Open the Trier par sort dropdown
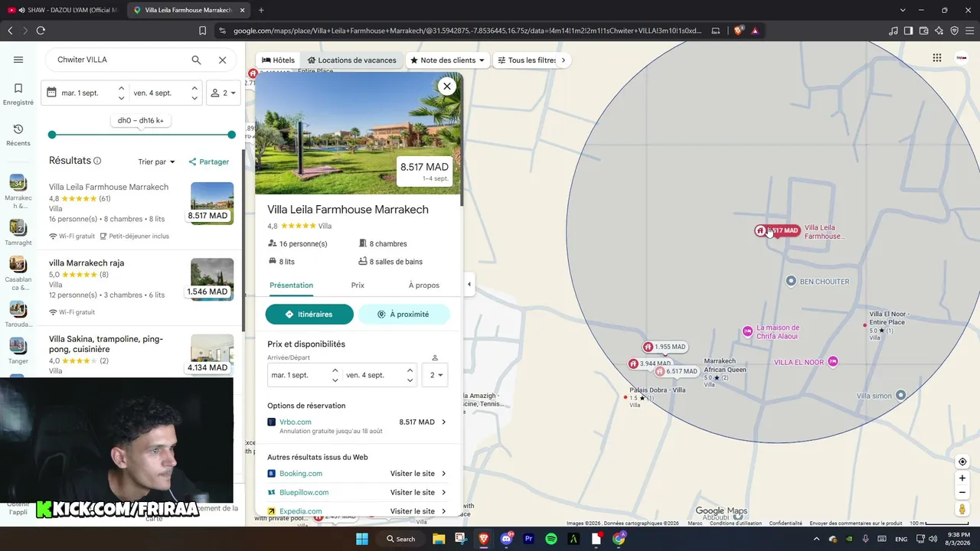This screenshot has width=980, height=551. (157, 161)
